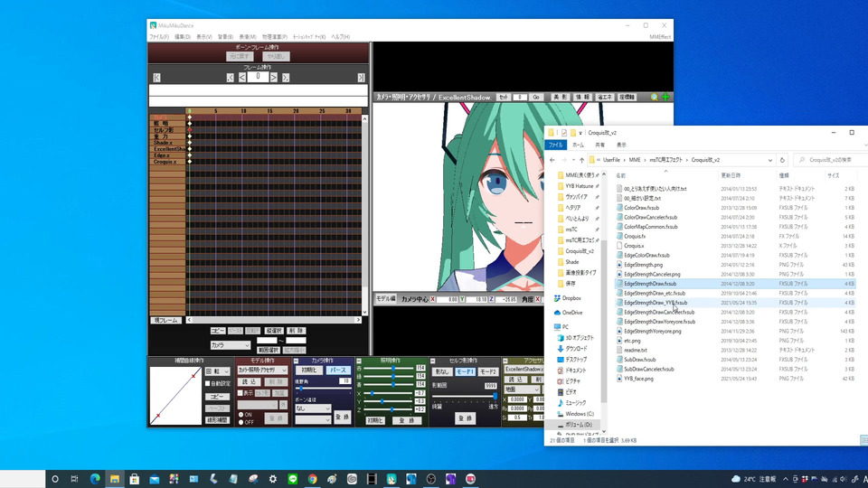
Task: Click the Explorer up-directory arrow
Action: point(581,159)
